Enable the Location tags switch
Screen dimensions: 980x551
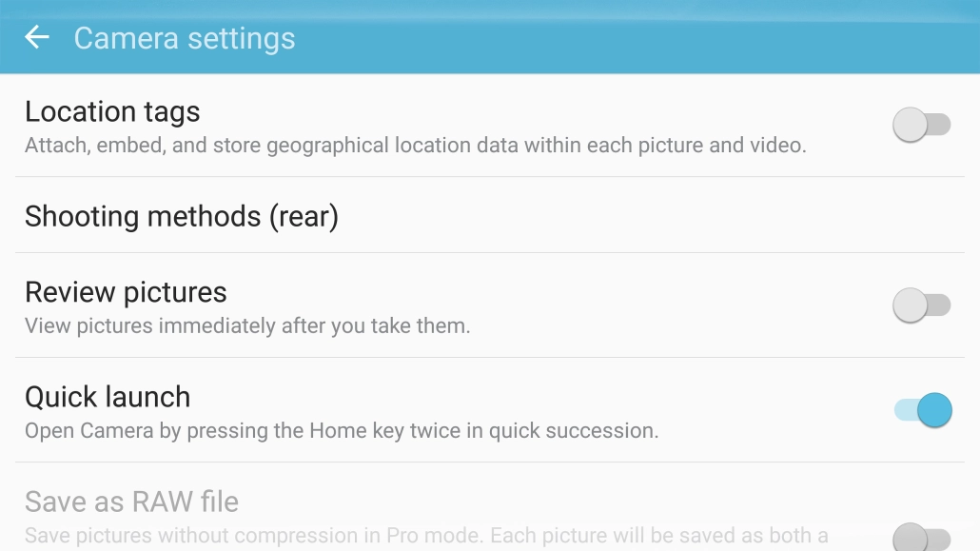(x=921, y=125)
